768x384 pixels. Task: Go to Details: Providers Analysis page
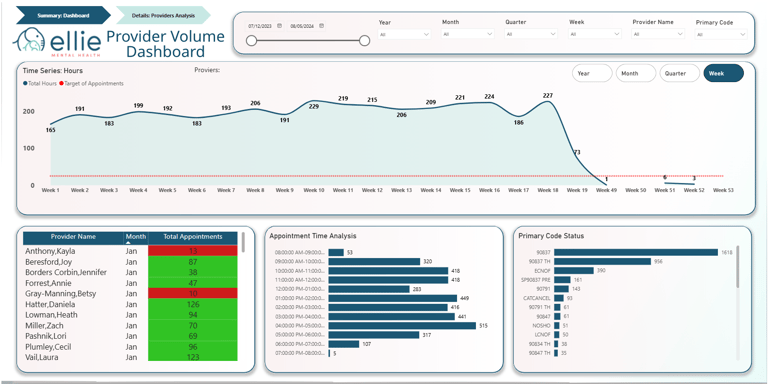(x=163, y=15)
